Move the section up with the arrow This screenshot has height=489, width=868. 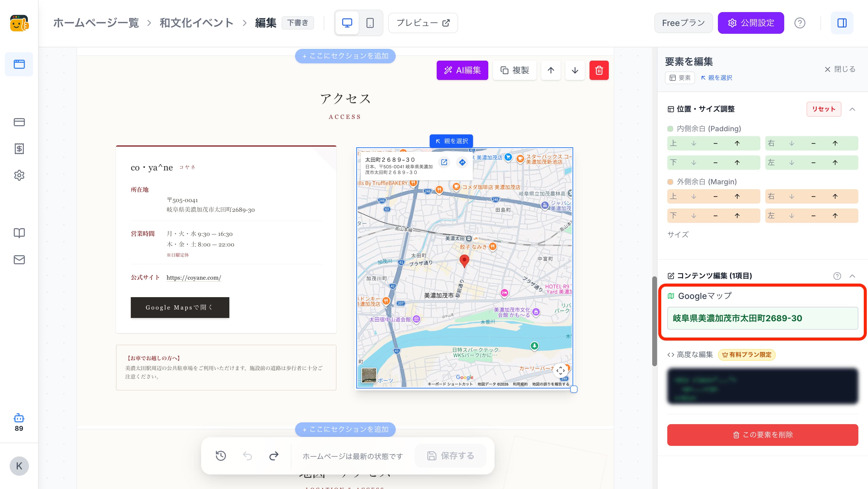(551, 70)
